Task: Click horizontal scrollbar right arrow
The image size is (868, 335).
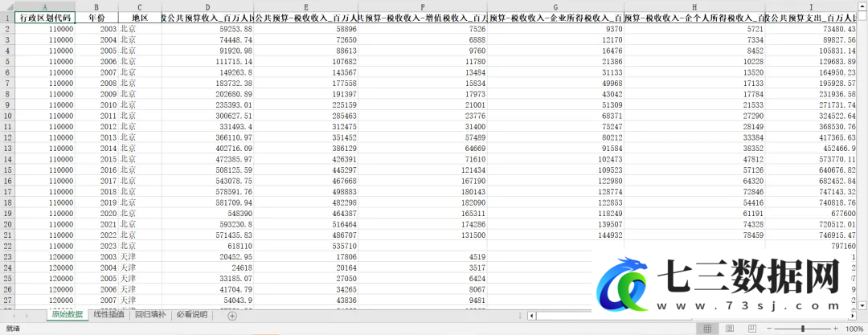Action: click(853, 316)
